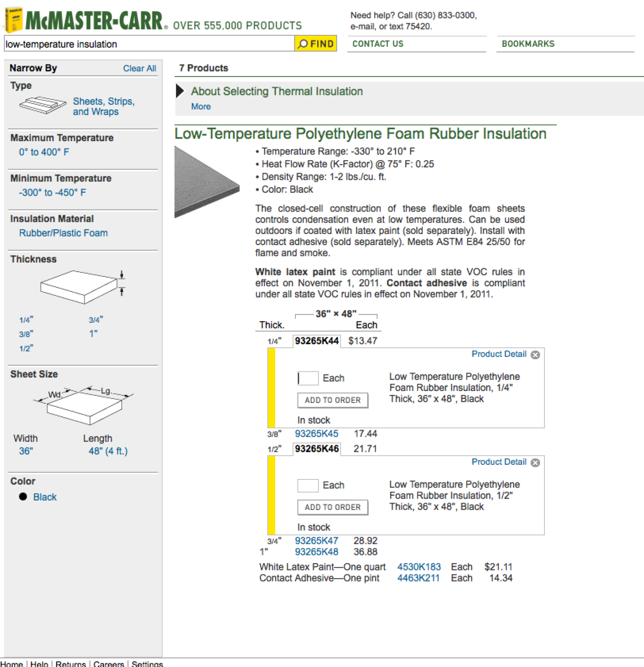Image resolution: width=644 pixels, height=667 pixels.
Task: Click in the search box for low-temperature insulation
Action: click(149, 44)
